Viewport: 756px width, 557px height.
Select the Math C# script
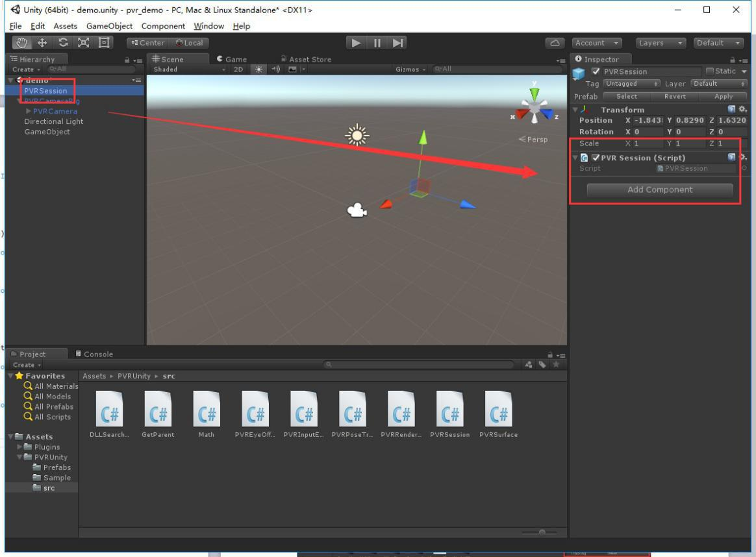click(207, 414)
